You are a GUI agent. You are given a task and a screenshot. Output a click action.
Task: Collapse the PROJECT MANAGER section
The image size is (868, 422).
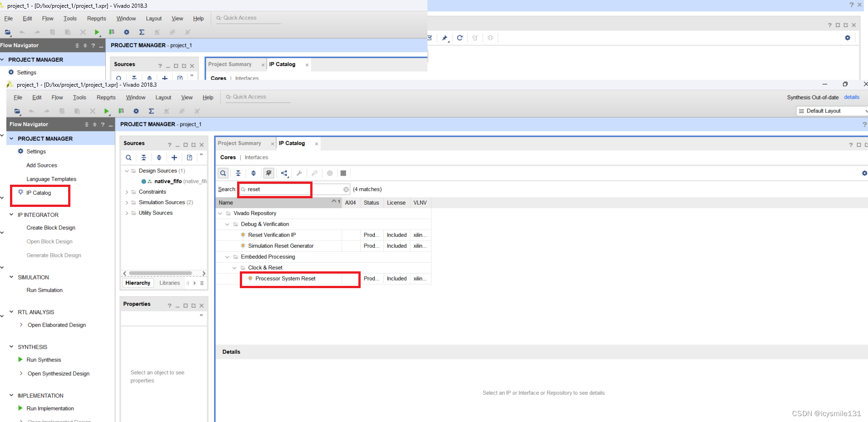[11, 138]
